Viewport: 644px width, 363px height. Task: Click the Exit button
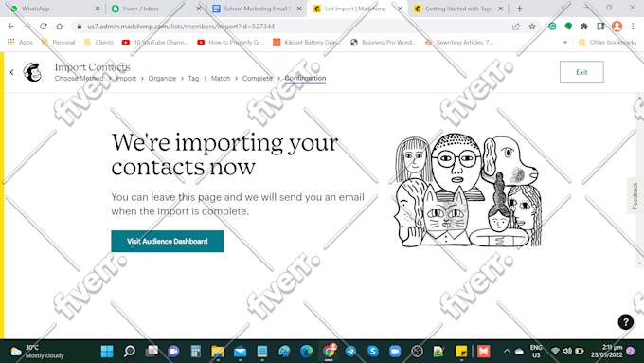[x=581, y=72]
